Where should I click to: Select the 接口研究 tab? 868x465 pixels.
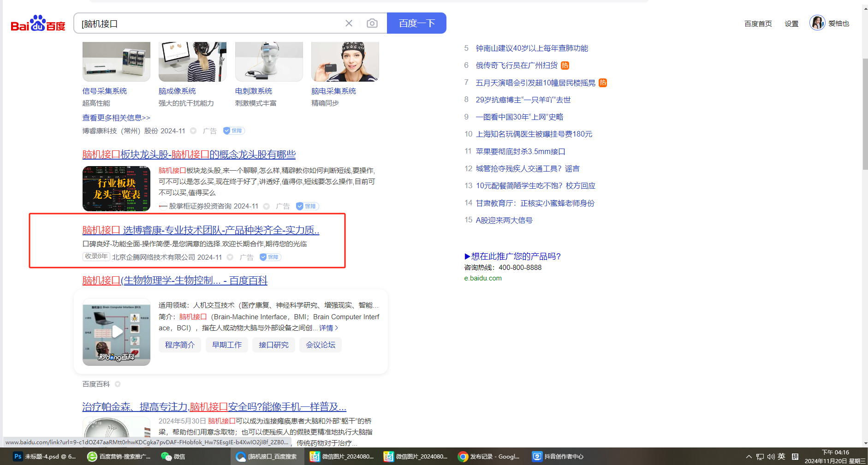tap(273, 345)
